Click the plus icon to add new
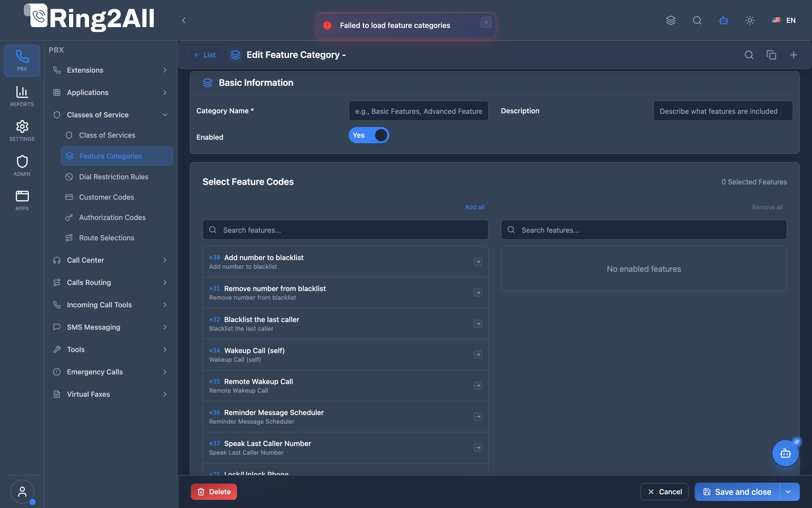The image size is (812, 508). pos(793,55)
